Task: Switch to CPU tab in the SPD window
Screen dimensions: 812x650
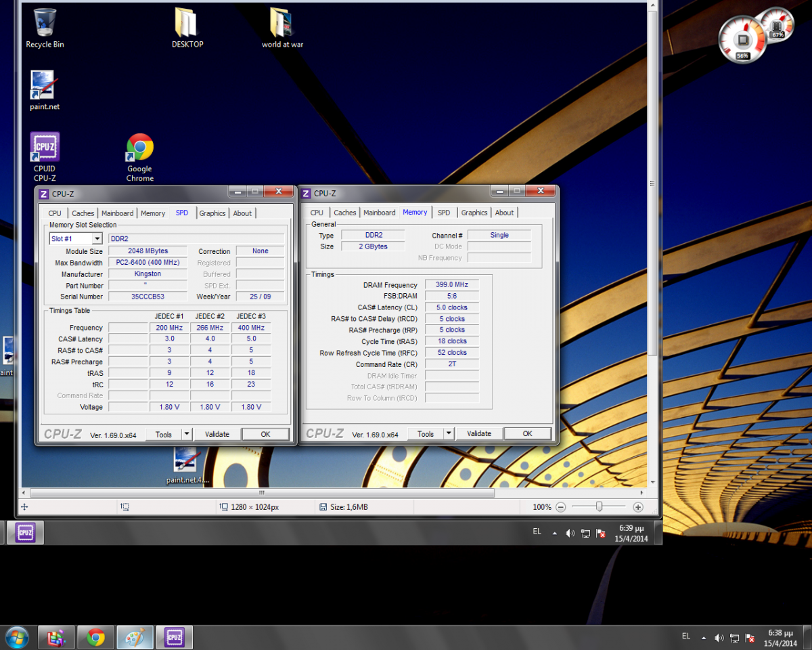Action: 55,213
